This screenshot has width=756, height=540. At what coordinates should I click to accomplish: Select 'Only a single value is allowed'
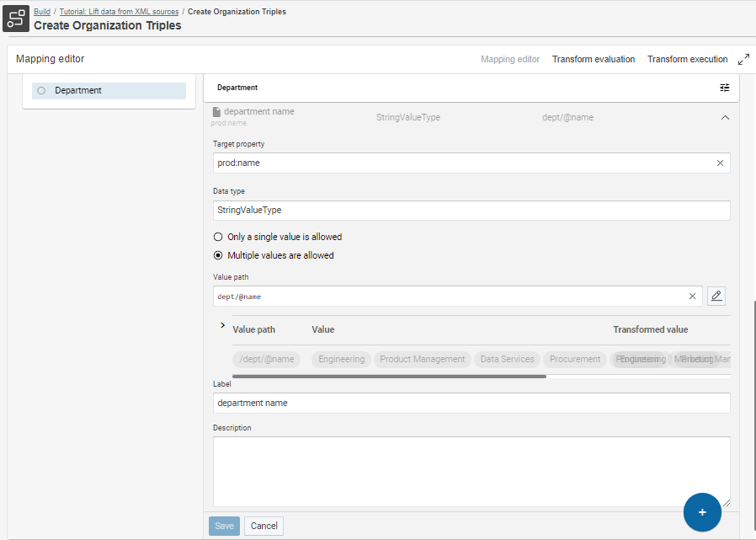tap(217, 237)
